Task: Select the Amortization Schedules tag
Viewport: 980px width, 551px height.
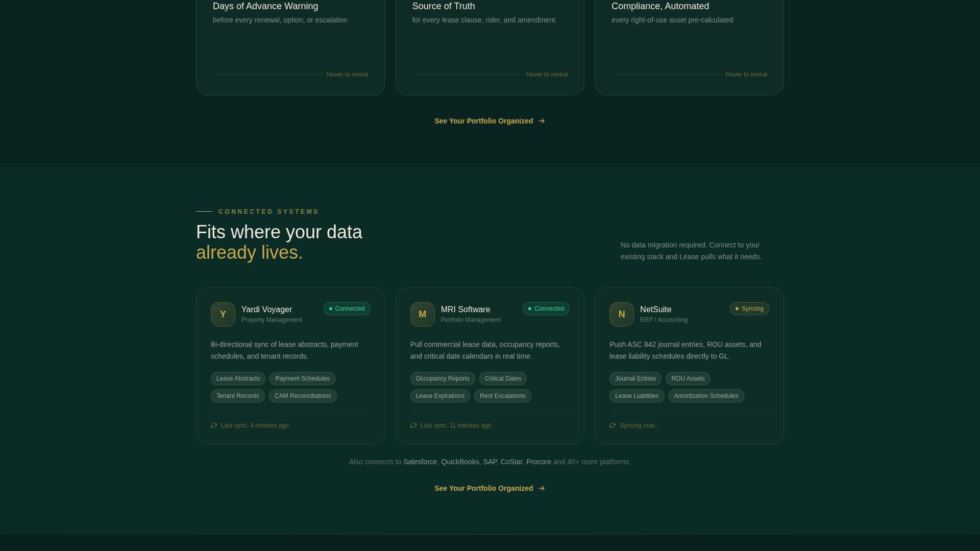Action: pos(706,396)
